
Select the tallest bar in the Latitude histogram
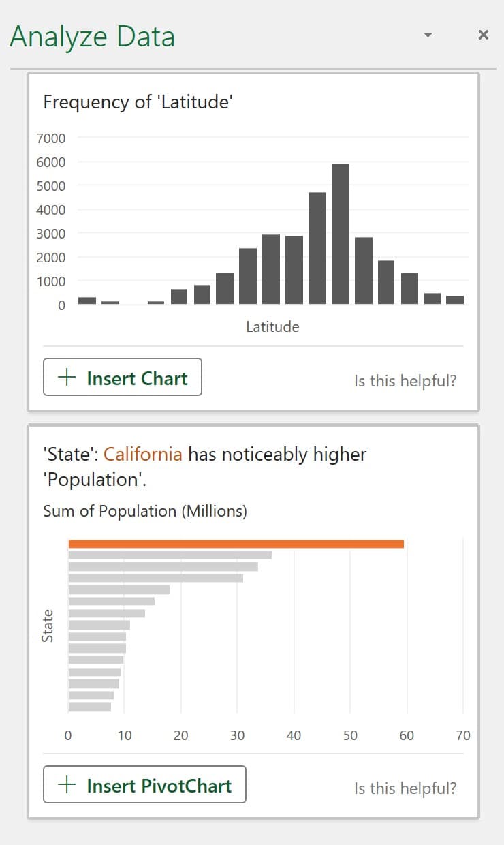click(341, 234)
